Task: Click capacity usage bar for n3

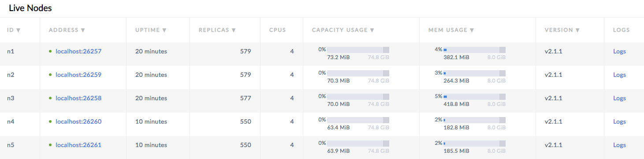Action: (x=358, y=96)
